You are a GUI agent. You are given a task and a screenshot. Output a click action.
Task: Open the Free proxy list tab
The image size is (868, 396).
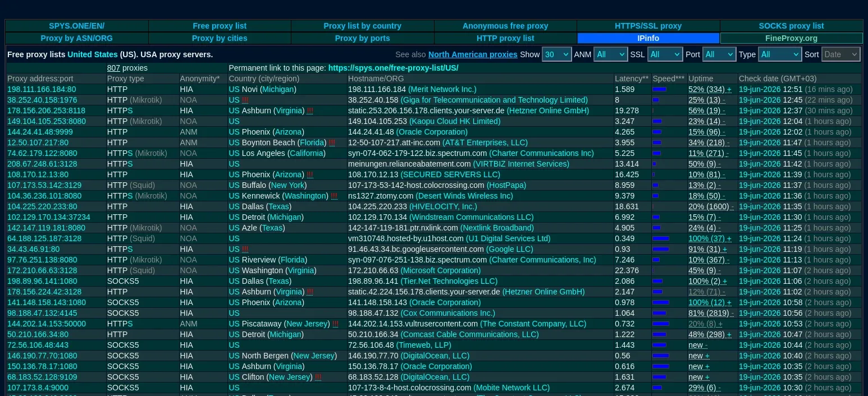tap(220, 26)
